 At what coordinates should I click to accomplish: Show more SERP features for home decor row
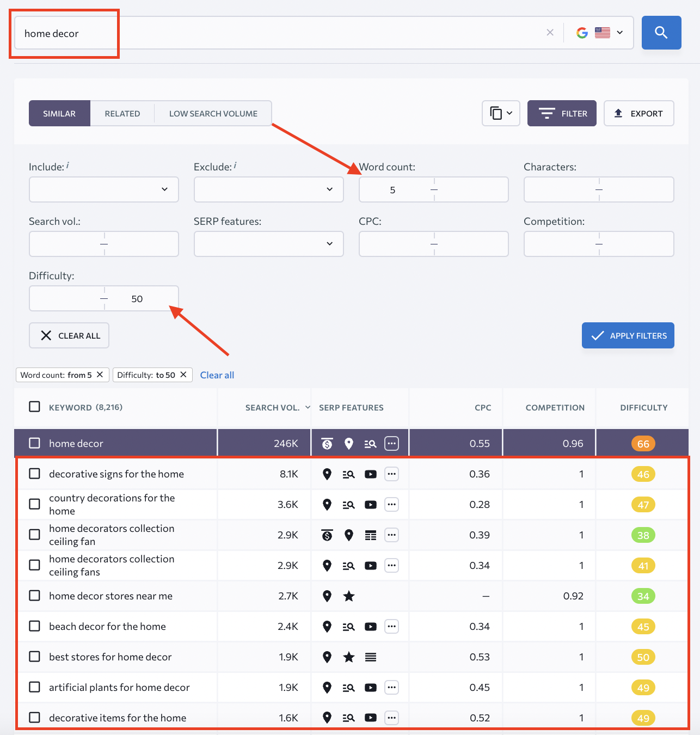click(x=391, y=444)
